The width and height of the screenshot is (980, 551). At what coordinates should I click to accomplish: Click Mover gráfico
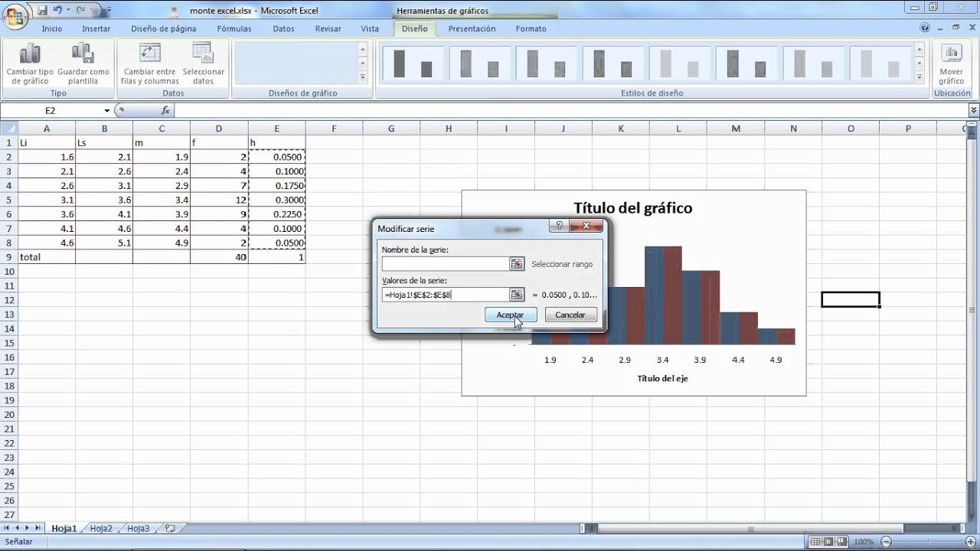[x=952, y=64]
